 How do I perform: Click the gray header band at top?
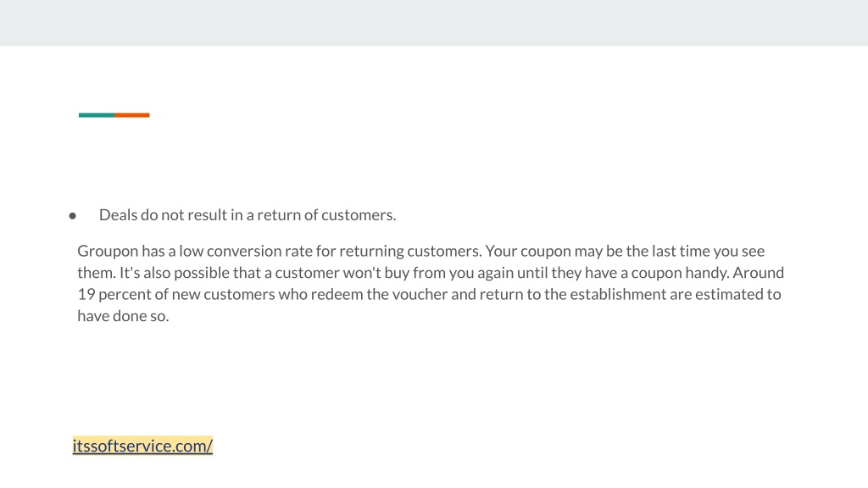(x=434, y=23)
